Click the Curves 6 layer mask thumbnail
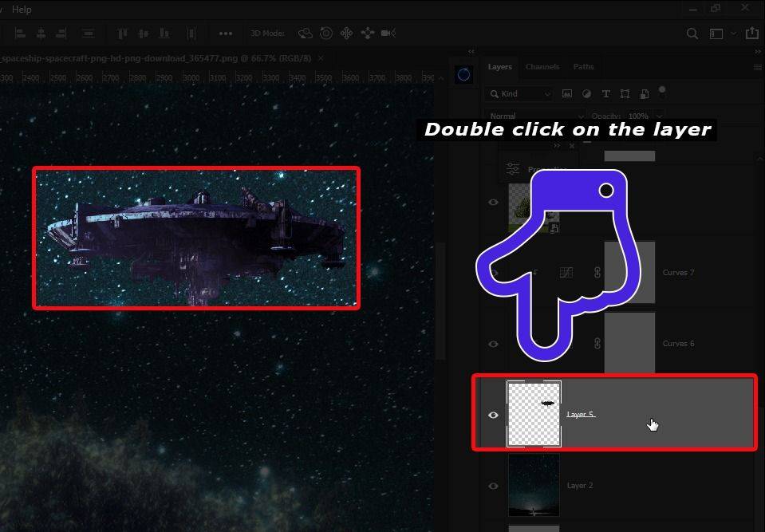Screen dimensions: 765x532 pos(629,343)
